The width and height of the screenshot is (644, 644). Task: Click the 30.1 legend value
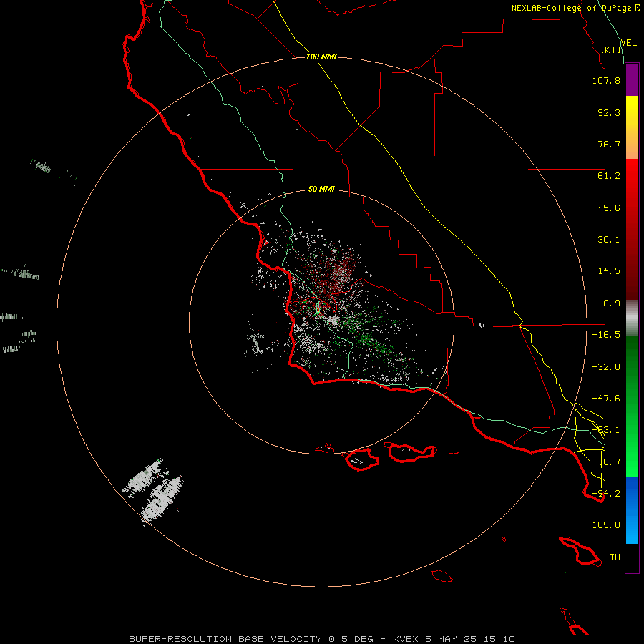(x=609, y=240)
